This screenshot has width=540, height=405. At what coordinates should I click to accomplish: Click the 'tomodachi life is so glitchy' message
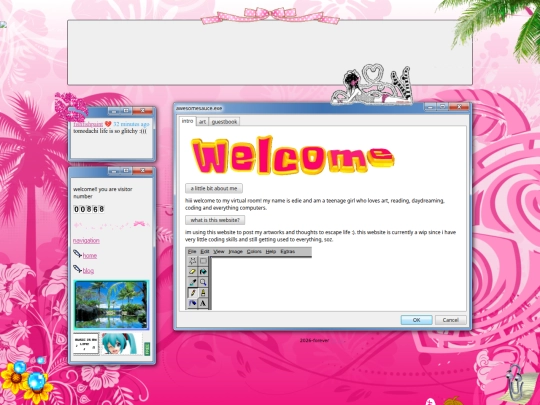coord(110,131)
